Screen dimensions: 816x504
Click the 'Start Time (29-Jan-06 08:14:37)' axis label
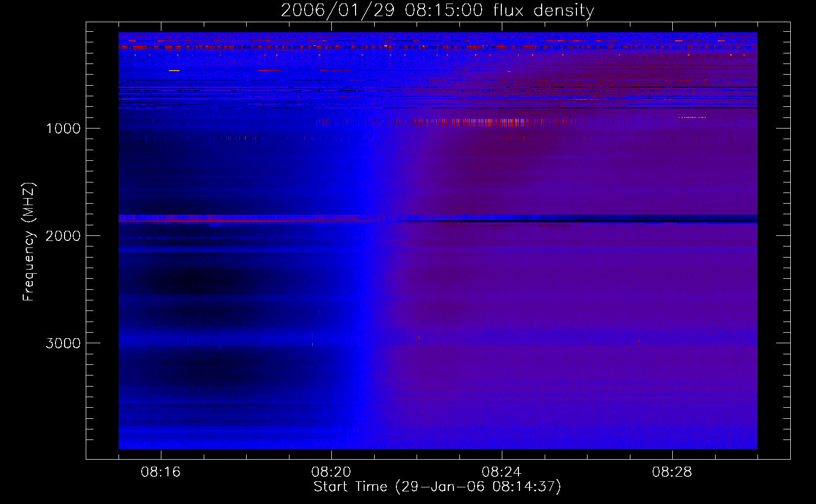(437, 487)
